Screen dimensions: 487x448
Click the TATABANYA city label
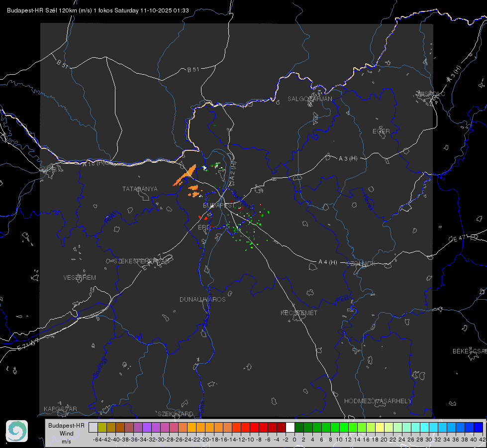140,189
